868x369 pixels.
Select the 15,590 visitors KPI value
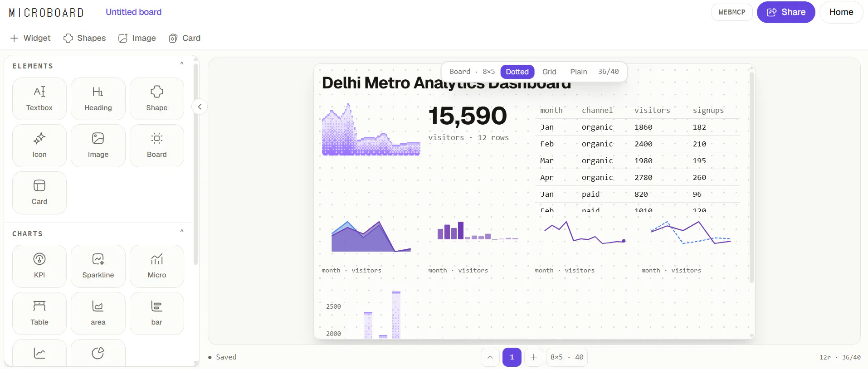[x=468, y=116]
